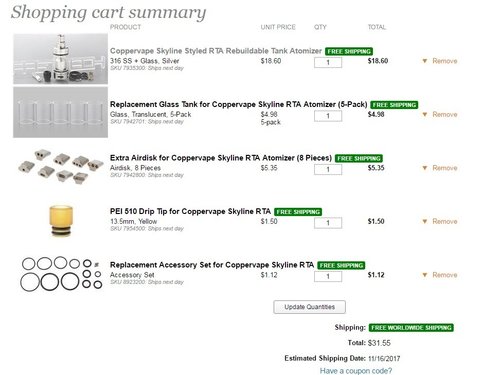Click the arrow icon beside the Drip Tip Remove link
Image resolution: width=500 pixels, height=375 pixels.
pos(425,221)
